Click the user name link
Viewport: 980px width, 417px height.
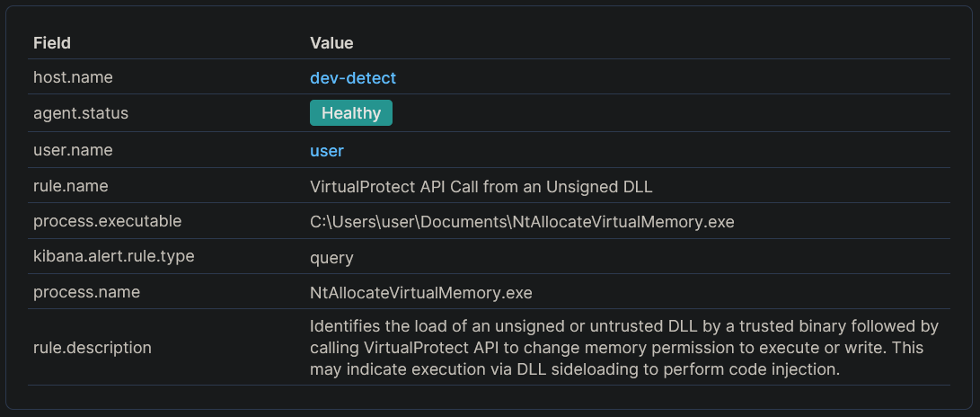(x=327, y=151)
